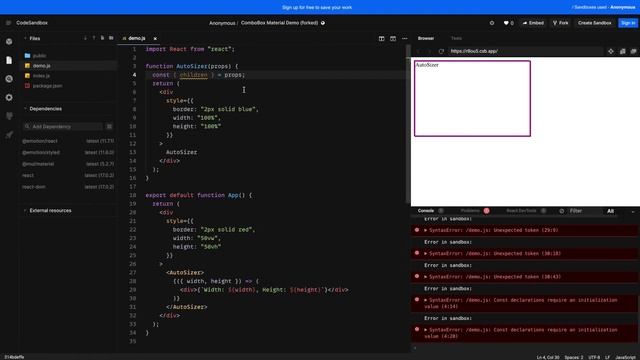Click the download arrow in Files header
Screen dimensions: 640x360
tap(85, 38)
